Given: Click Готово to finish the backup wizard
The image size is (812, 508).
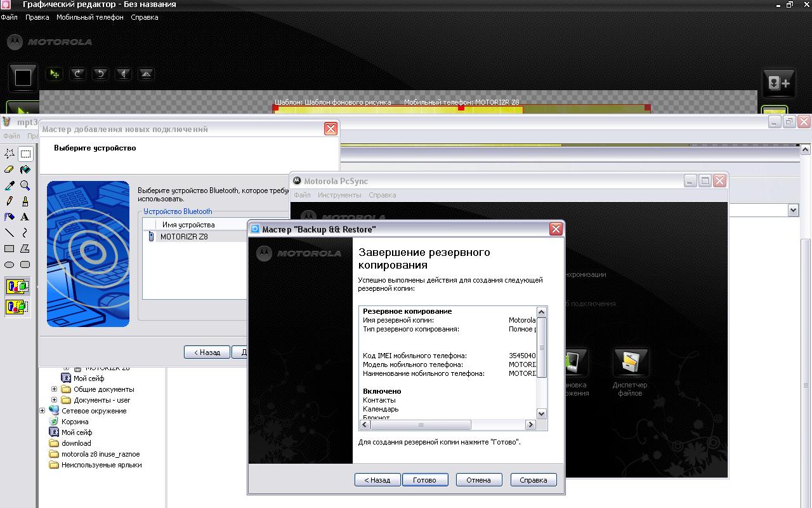Looking at the screenshot, I should click(x=425, y=480).
